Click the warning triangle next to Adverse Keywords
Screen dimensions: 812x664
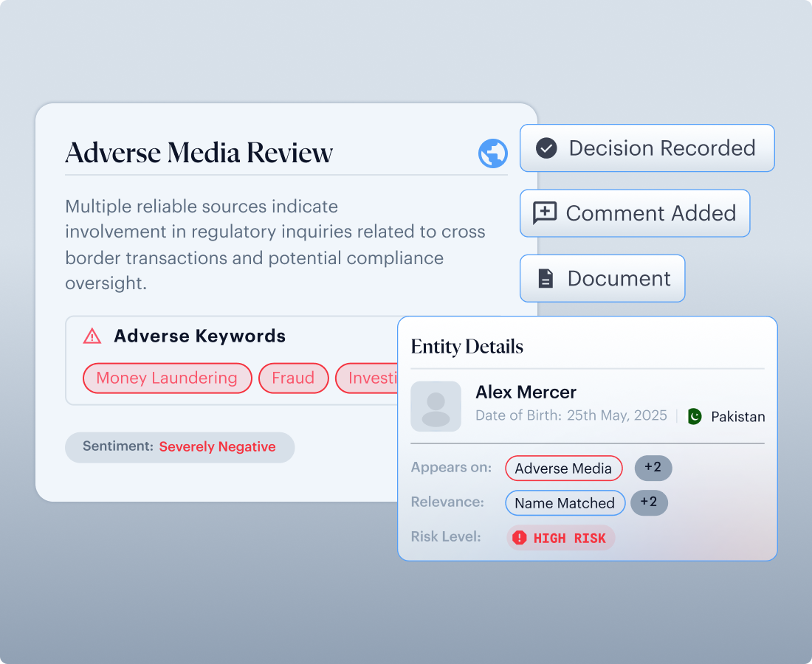92,336
